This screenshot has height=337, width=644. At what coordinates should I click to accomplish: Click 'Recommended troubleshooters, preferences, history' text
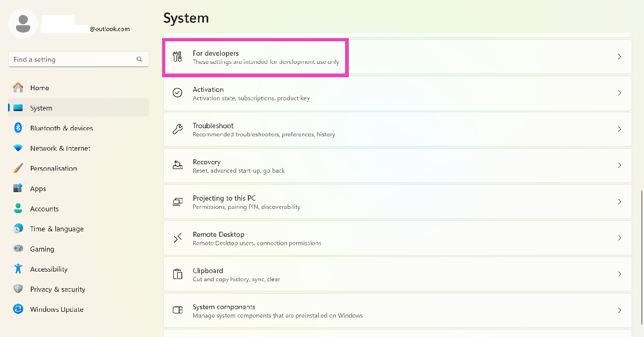(264, 134)
